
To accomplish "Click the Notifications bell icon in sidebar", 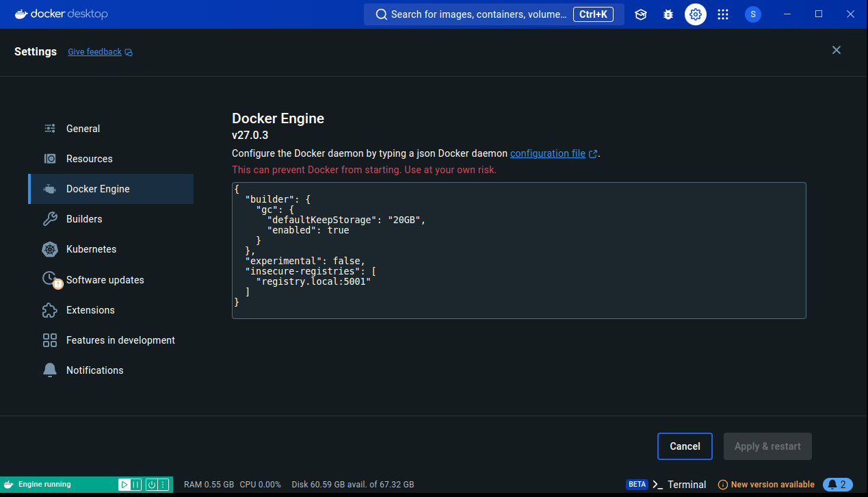I will pyautogui.click(x=50, y=370).
